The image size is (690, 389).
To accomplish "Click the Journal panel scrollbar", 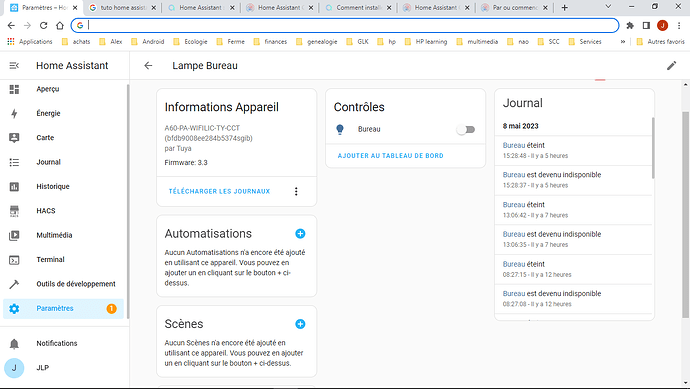I will [x=653, y=148].
